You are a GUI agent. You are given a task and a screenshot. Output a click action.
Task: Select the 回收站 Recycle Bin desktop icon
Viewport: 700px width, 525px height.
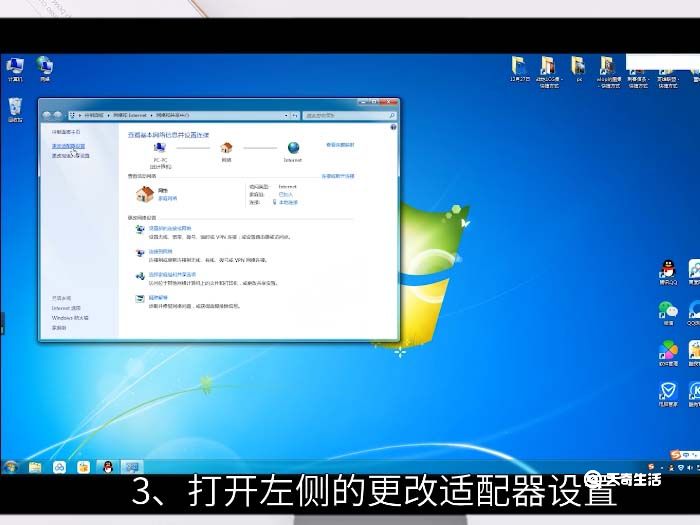[x=15, y=110]
